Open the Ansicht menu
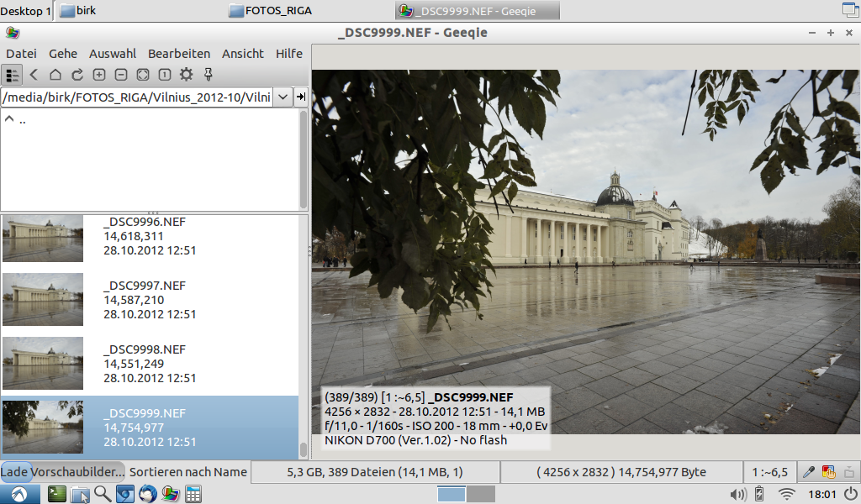The height and width of the screenshot is (504, 861). click(x=243, y=54)
